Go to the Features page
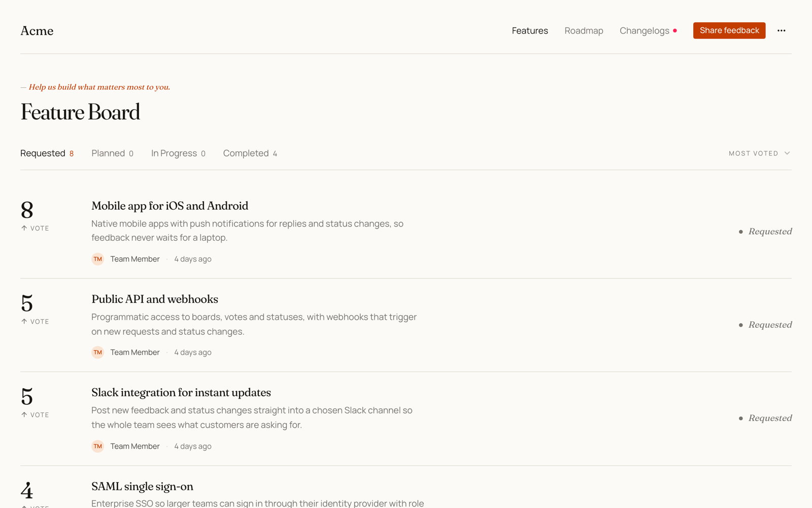The height and width of the screenshot is (508, 812). point(530,30)
